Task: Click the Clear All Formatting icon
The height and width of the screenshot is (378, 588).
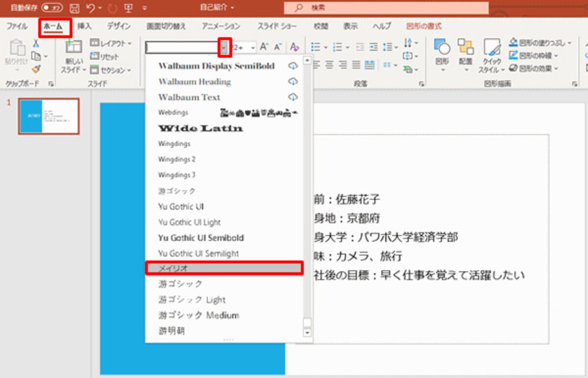Action: pyautogui.click(x=294, y=47)
